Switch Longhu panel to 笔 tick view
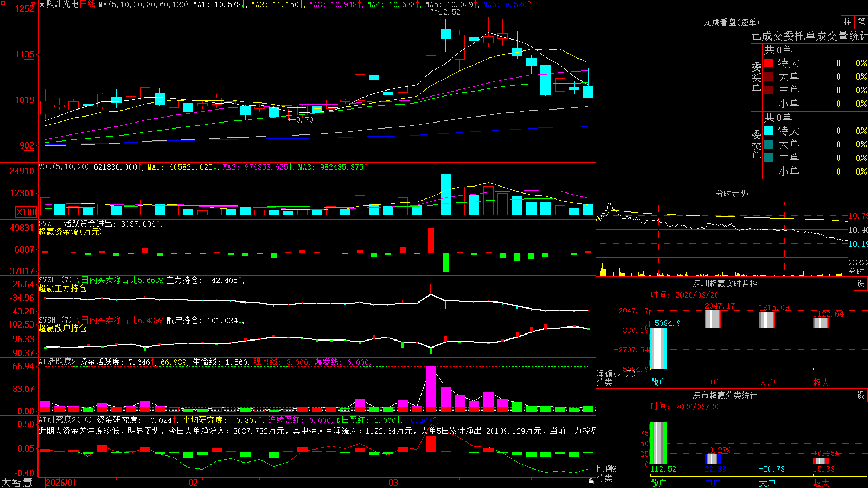This screenshot has width=868, height=488. tap(861, 22)
